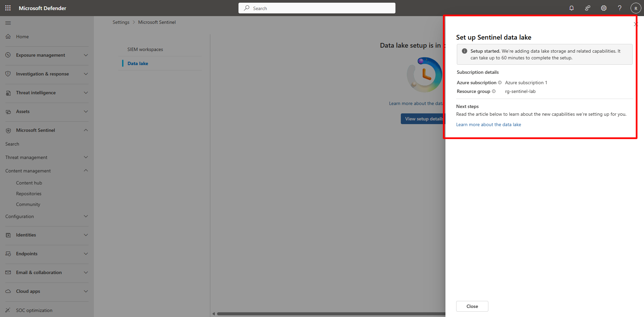Click the Identities icon
Screen dimensions: 644x317
tap(8, 235)
